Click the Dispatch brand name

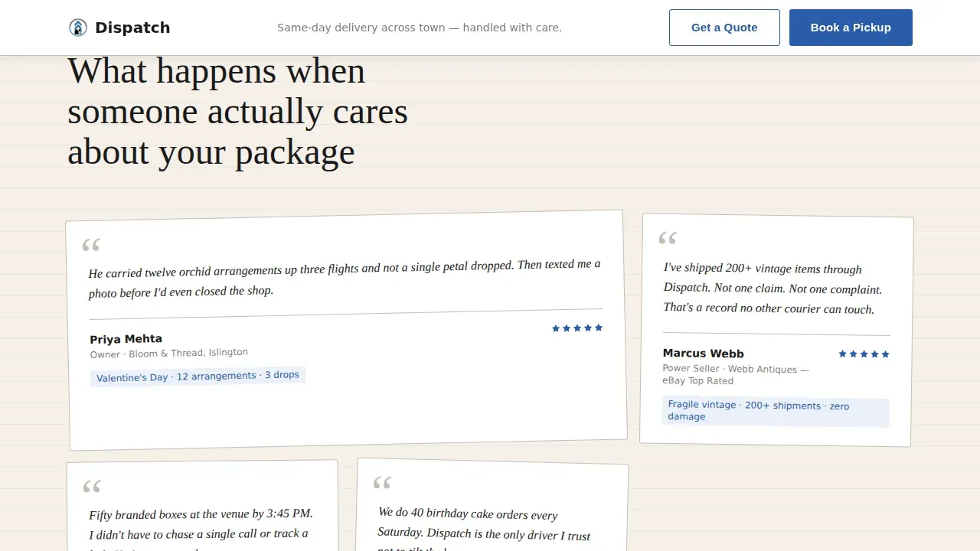point(132,28)
